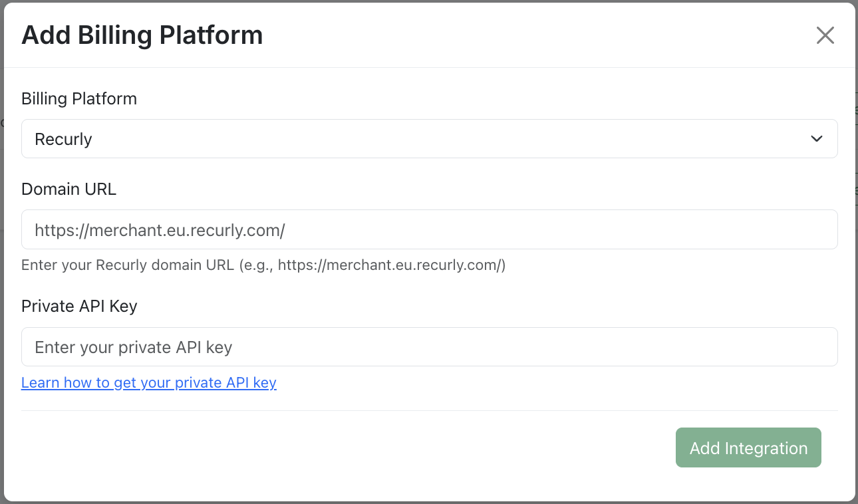
Task: Select the close icon in the dialog header
Action: [825, 35]
